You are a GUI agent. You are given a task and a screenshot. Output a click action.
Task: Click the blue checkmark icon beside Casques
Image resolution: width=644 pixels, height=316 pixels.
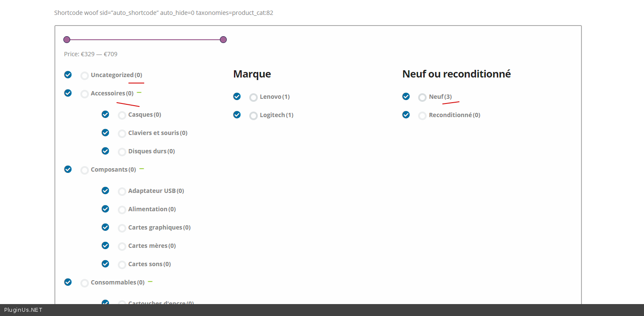pyautogui.click(x=105, y=115)
